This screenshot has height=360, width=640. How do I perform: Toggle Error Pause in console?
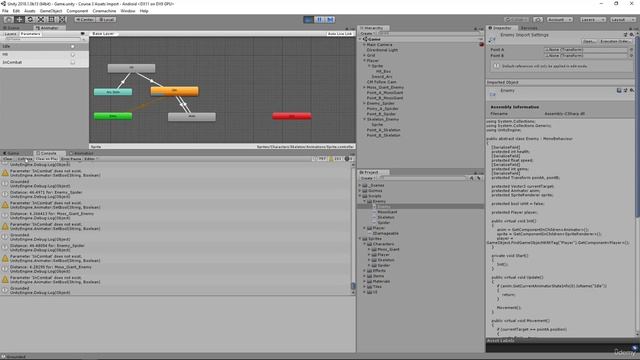tap(71, 159)
